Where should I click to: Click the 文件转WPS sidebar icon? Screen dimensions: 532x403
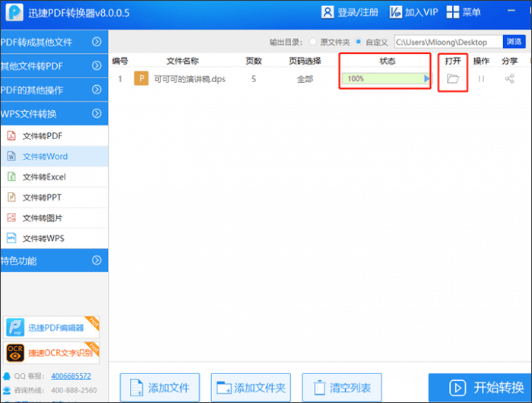click(11, 238)
